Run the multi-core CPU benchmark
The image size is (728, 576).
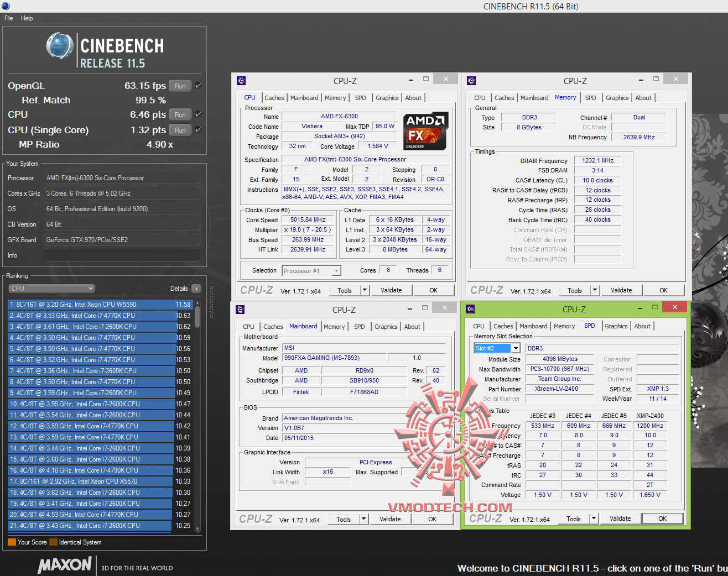click(180, 114)
